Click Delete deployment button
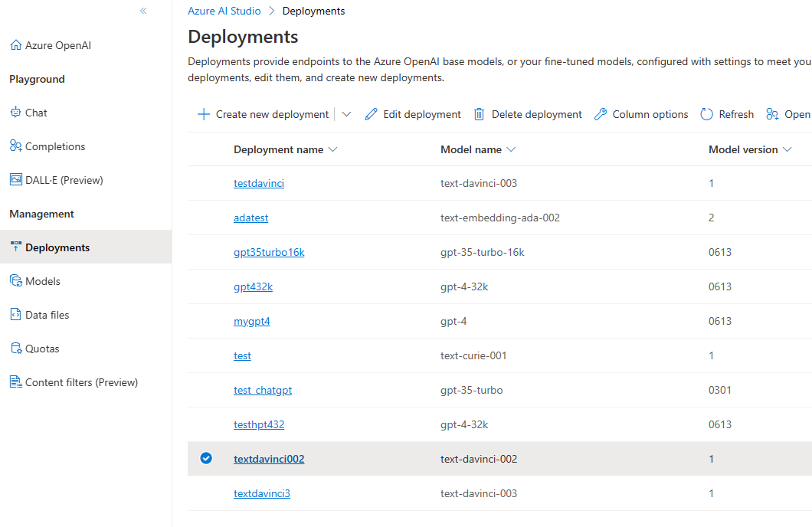The height and width of the screenshot is (527, 812). coord(528,114)
